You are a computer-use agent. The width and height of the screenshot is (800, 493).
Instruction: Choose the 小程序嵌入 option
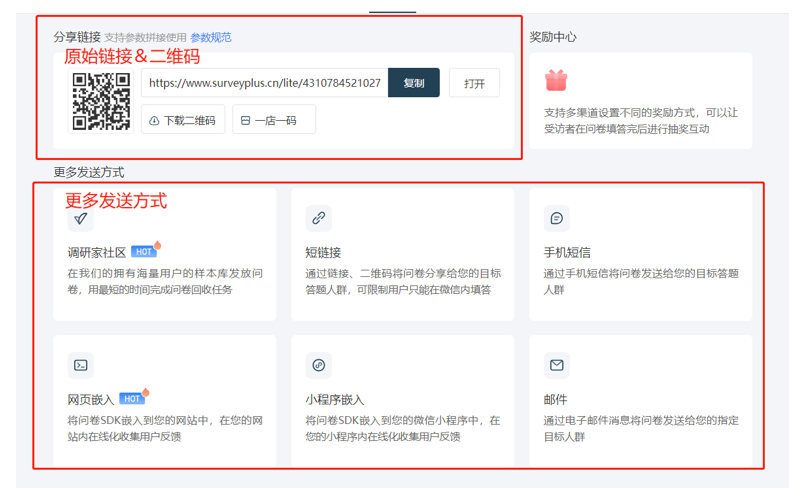pos(403,401)
